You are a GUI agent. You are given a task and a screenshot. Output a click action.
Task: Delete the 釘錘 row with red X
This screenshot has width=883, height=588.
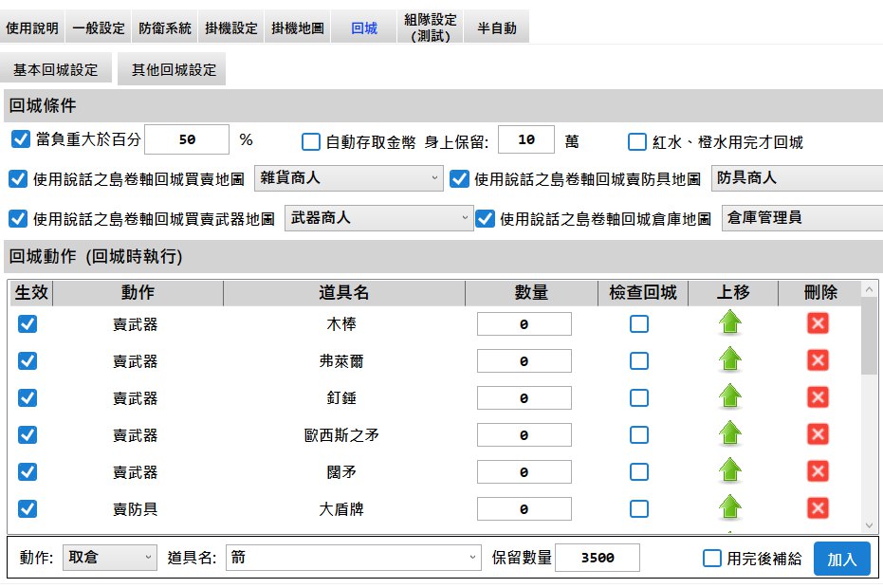click(818, 397)
